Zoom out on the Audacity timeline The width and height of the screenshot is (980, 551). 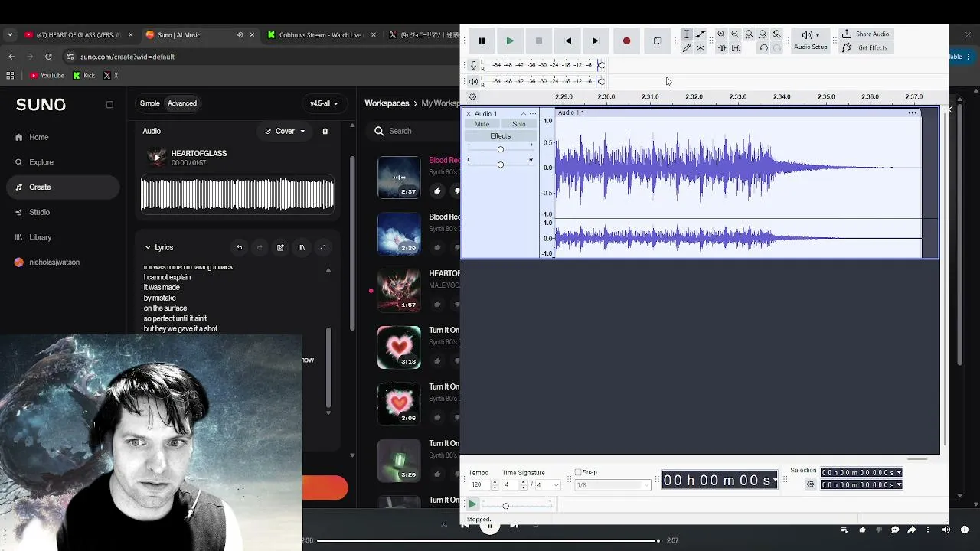click(735, 34)
